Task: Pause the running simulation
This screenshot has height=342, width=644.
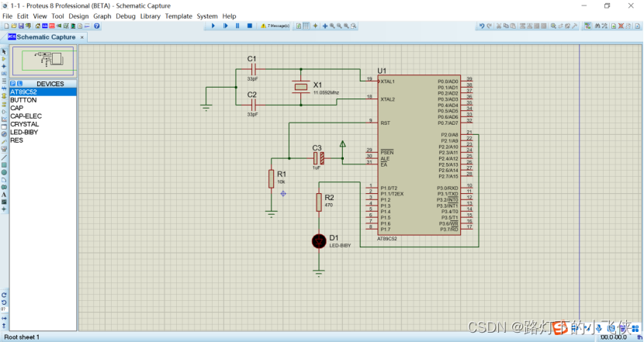Action: 237,26
